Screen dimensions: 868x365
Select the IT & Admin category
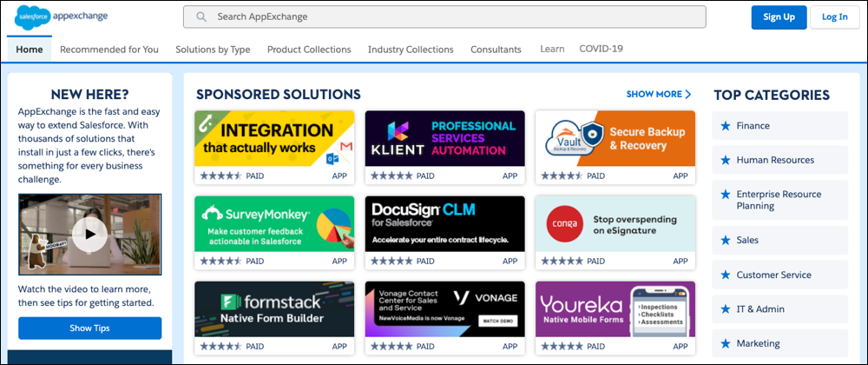780,309
